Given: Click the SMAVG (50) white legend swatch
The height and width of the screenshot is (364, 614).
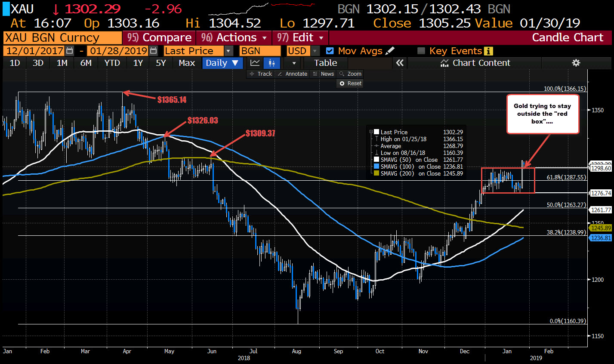Looking at the screenshot, I should pyautogui.click(x=377, y=160).
